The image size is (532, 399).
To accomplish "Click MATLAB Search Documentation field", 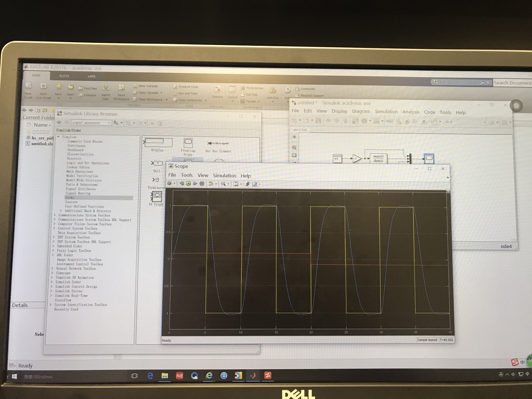I will click(512, 83).
